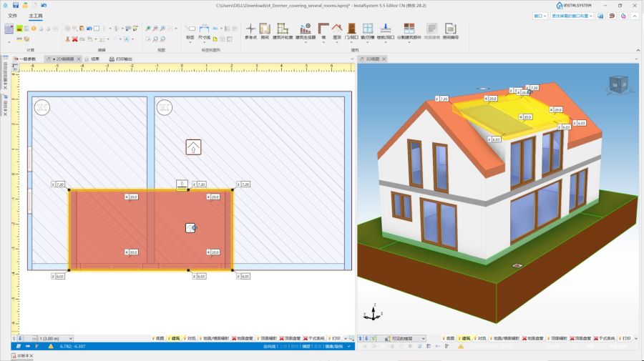
Task: Toggle 底图 layer visibility in 3D view
Action: tap(449, 338)
